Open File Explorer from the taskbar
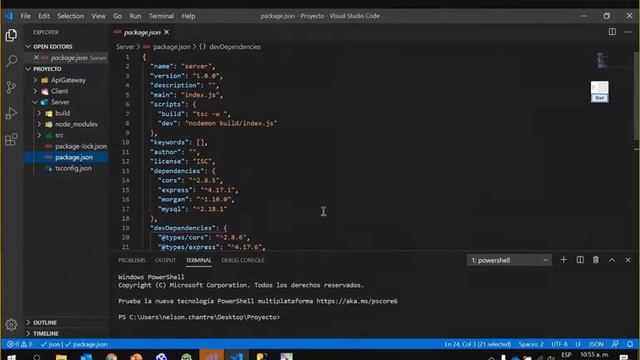Viewport: 640px width, 360px height. (x=61, y=357)
